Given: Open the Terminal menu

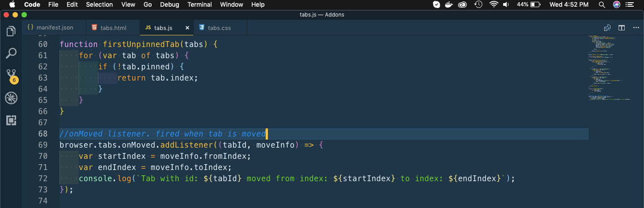Looking at the screenshot, I should 199,4.
